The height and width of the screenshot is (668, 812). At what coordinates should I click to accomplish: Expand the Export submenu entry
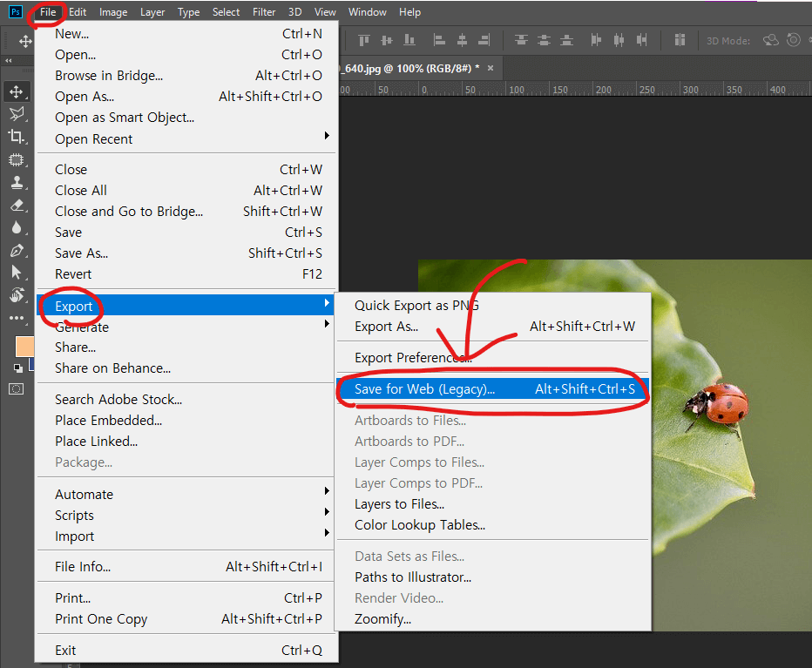click(x=186, y=306)
